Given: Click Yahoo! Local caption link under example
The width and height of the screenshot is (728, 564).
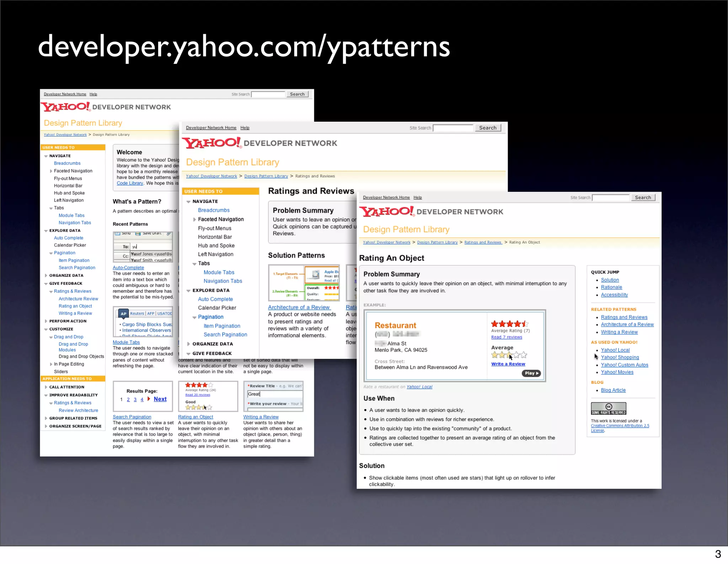Looking at the screenshot, I should [x=419, y=387].
